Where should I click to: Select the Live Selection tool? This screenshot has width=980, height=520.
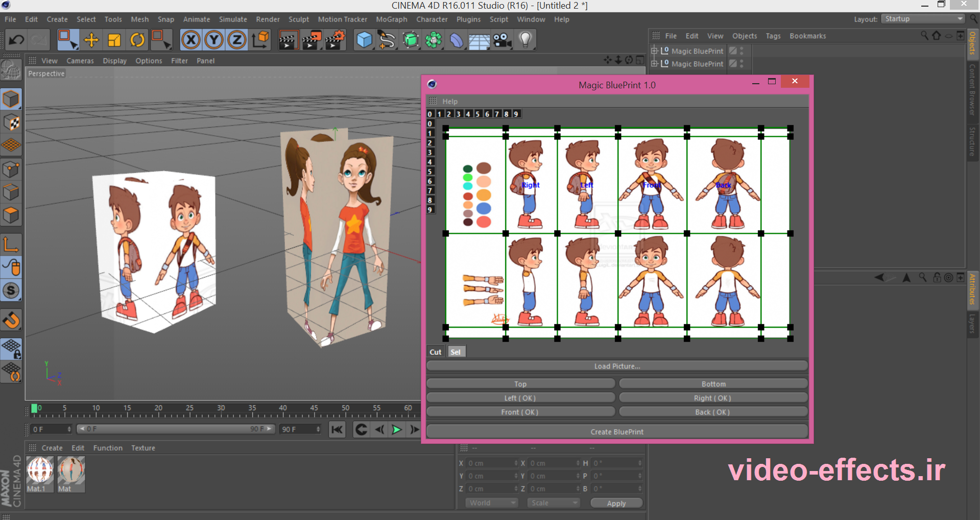pos(67,40)
